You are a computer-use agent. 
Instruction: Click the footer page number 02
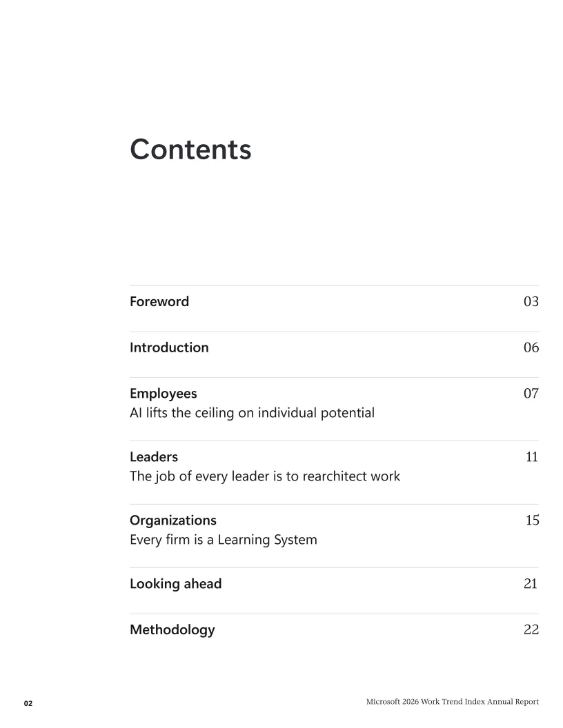click(28, 703)
